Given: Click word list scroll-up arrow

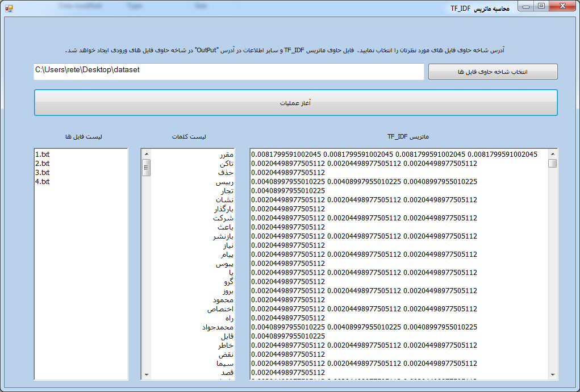Looking at the screenshot, I should point(146,154).
